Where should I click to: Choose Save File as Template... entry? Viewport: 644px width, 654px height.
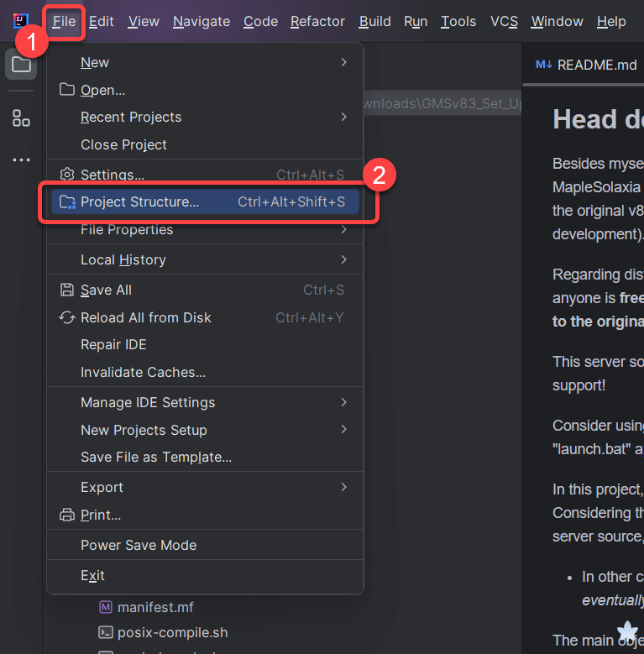pyautogui.click(x=205, y=458)
